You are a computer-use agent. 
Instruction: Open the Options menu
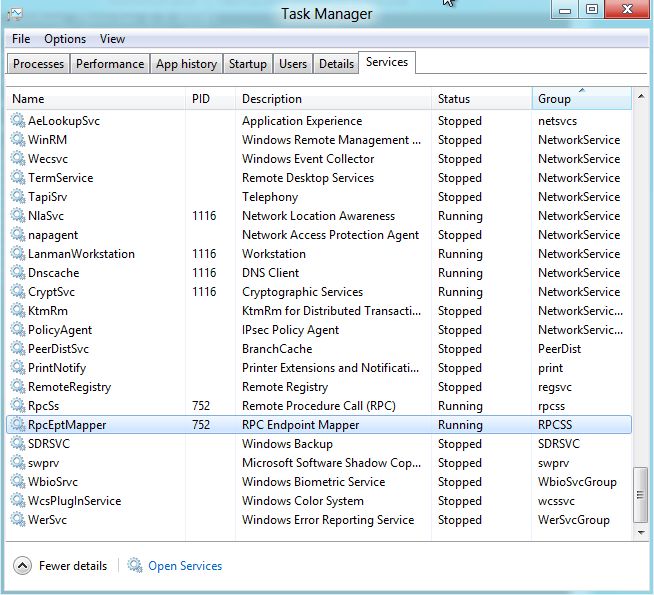tap(65, 39)
